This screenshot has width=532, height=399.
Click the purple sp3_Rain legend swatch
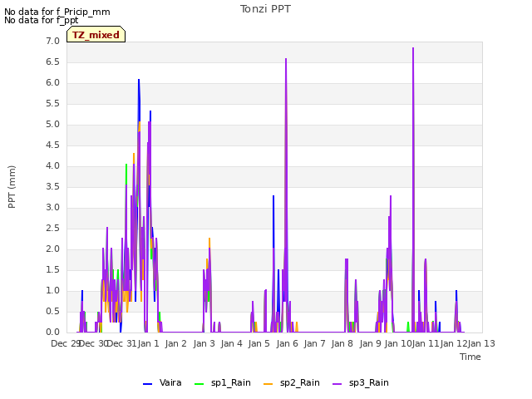coord(337,384)
